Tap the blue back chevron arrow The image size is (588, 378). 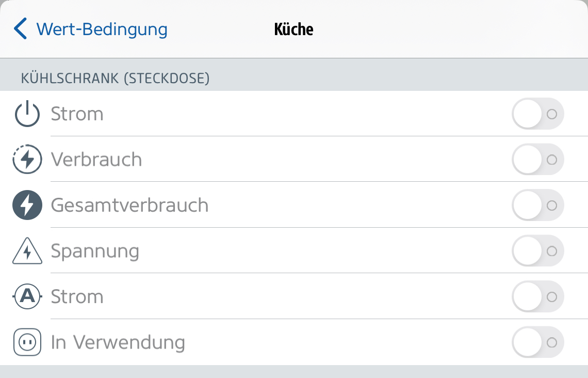pyautogui.click(x=20, y=29)
